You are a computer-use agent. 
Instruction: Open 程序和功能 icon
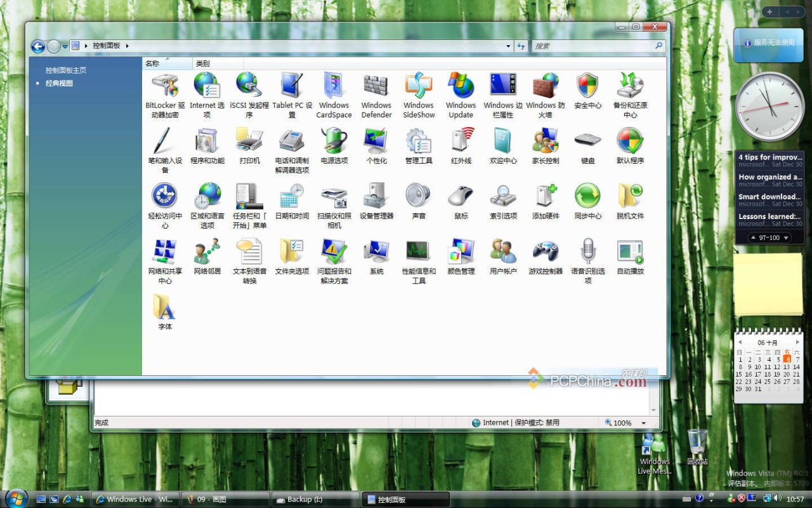207,140
